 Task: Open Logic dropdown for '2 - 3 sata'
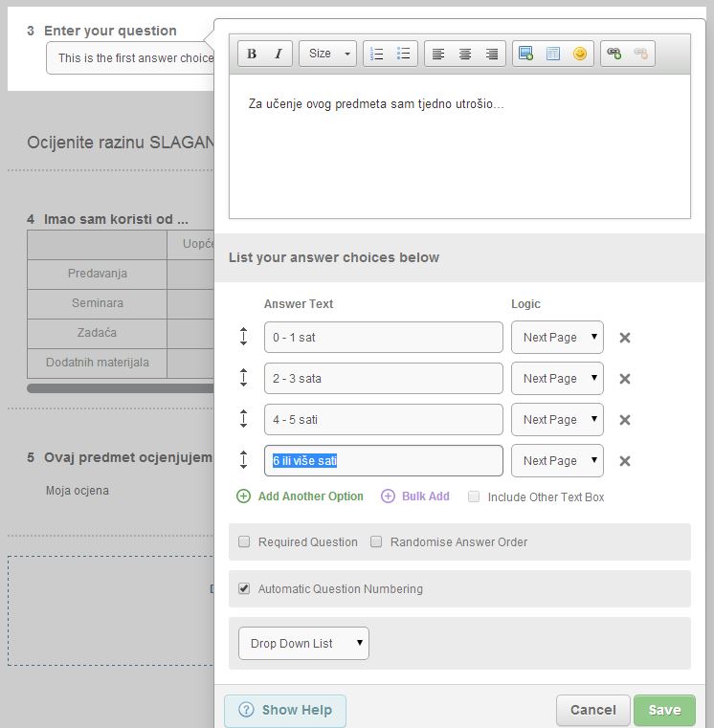(557, 379)
